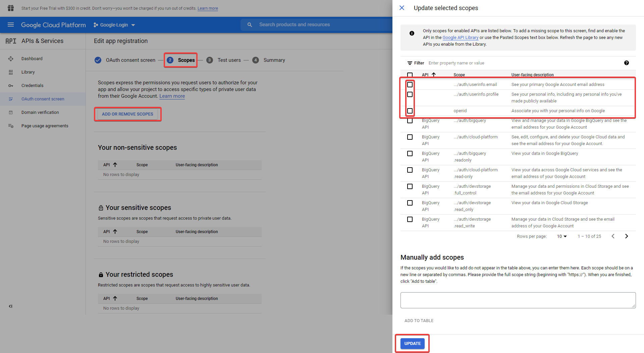This screenshot has width=644, height=353.
Task: Sort sensitive scopes by API arrow
Action: point(115,232)
